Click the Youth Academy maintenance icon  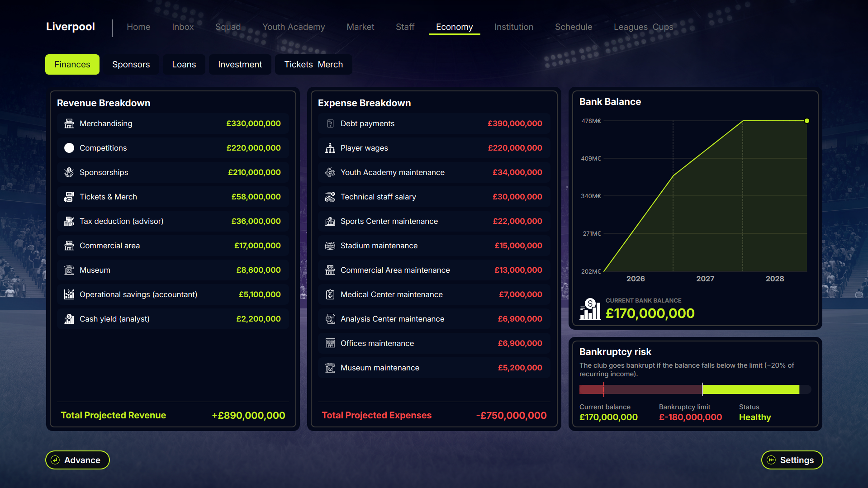click(x=330, y=172)
